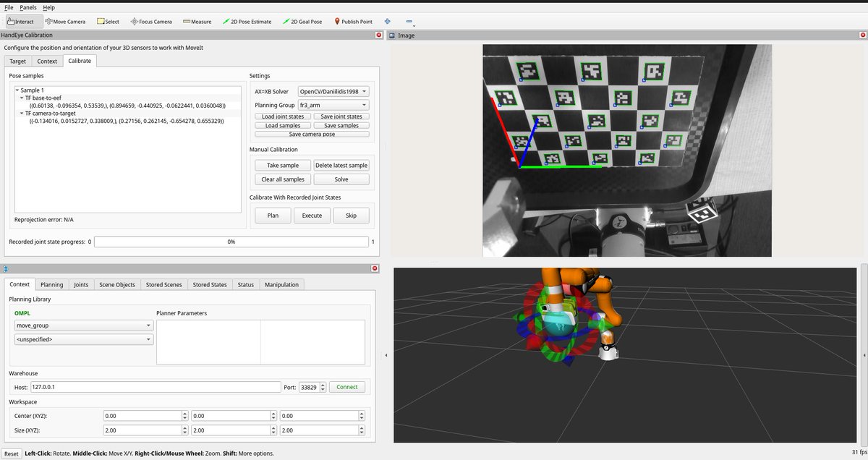
Task: Collapse the Sample 1 tree node
Action: point(18,90)
